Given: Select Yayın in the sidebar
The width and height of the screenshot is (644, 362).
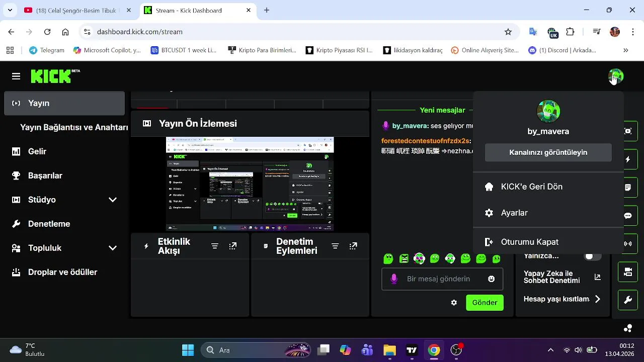Looking at the screenshot, I should (64, 103).
